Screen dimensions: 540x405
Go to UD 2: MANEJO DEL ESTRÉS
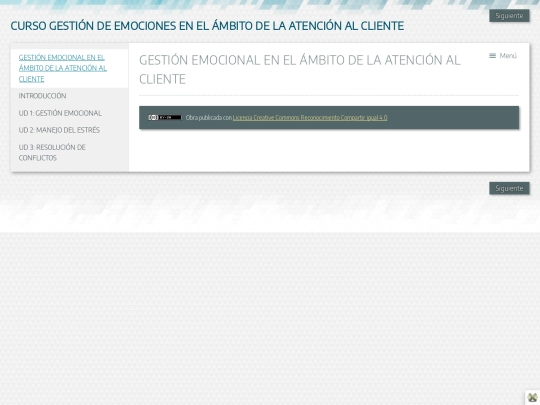59,130
